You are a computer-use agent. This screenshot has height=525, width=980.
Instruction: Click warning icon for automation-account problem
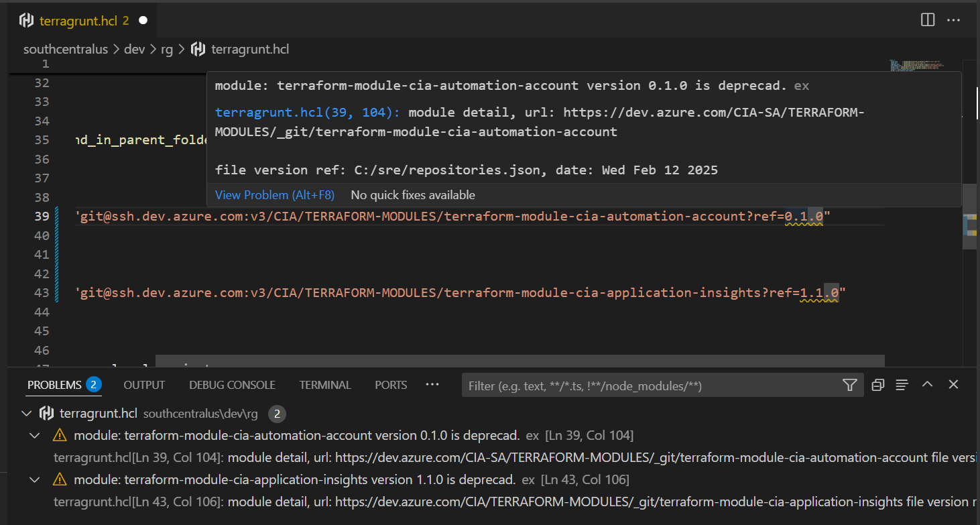click(x=60, y=435)
